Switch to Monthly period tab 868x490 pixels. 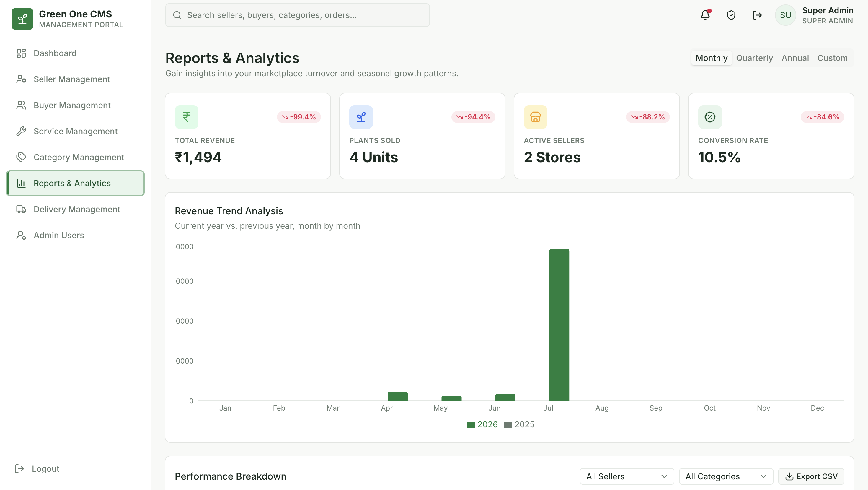click(711, 58)
